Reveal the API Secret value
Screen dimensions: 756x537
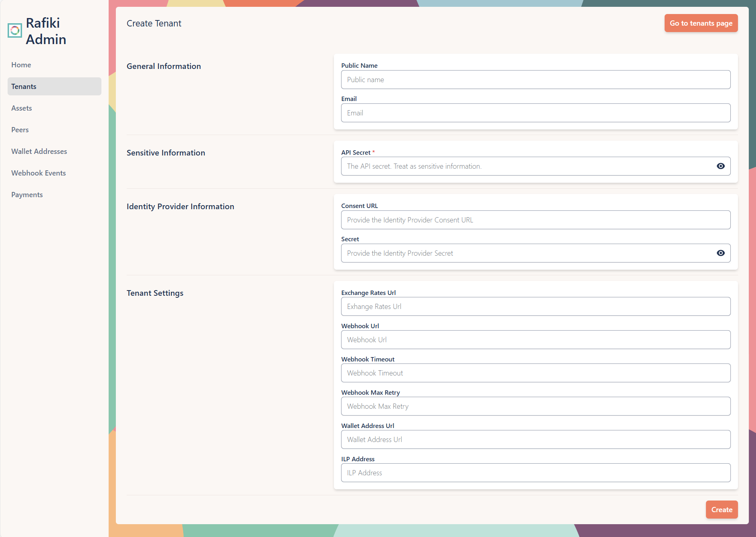(721, 166)
